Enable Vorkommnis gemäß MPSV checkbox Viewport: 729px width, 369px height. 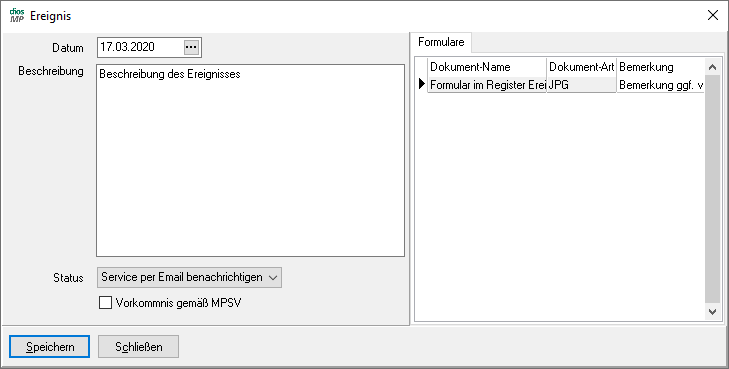pos(106,303)
